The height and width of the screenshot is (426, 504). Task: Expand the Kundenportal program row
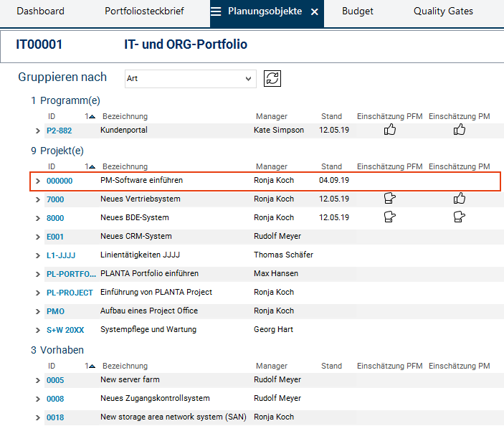point(38,131)
